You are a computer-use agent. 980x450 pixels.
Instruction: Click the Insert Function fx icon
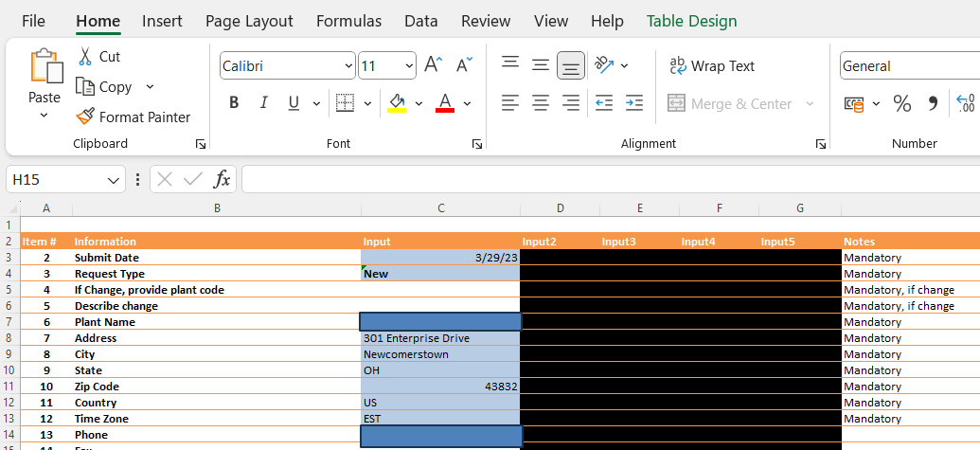(x=222, y=180)
